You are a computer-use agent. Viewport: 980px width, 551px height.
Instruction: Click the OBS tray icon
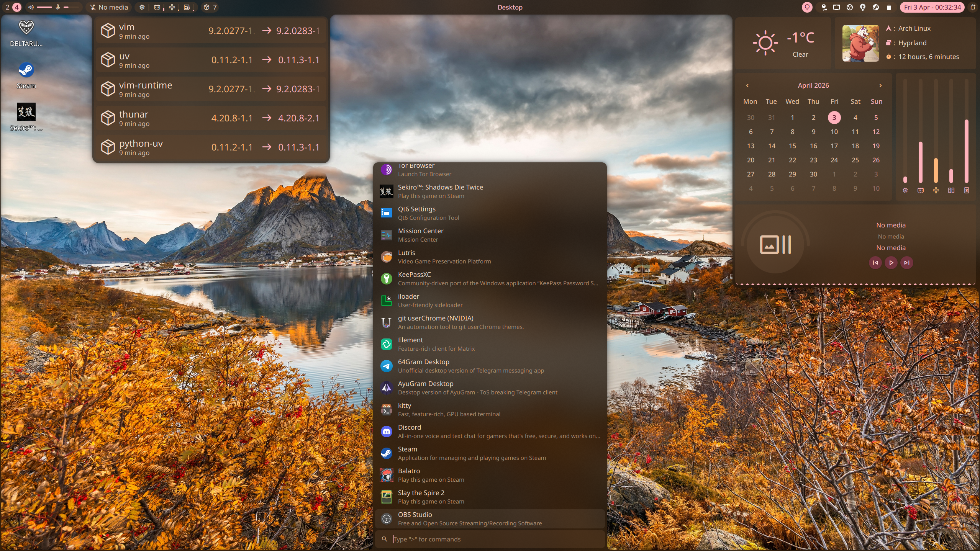(850, 7)
